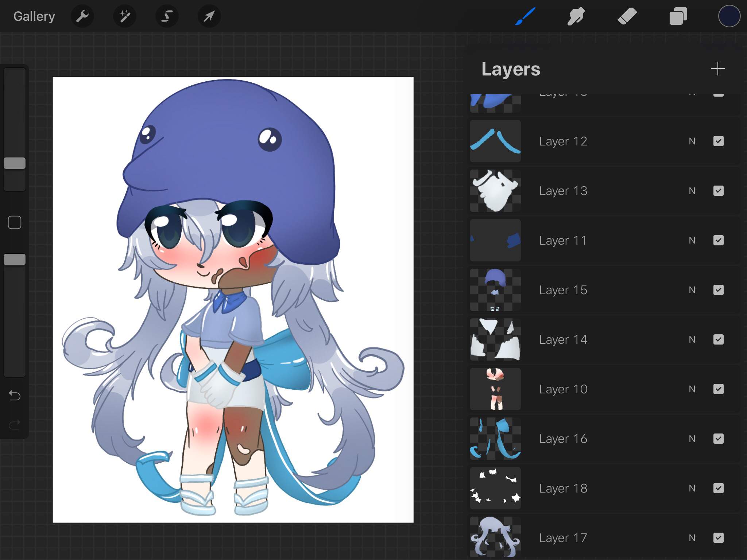
Task: Select the Brush tool
Action: click(525, 16)
